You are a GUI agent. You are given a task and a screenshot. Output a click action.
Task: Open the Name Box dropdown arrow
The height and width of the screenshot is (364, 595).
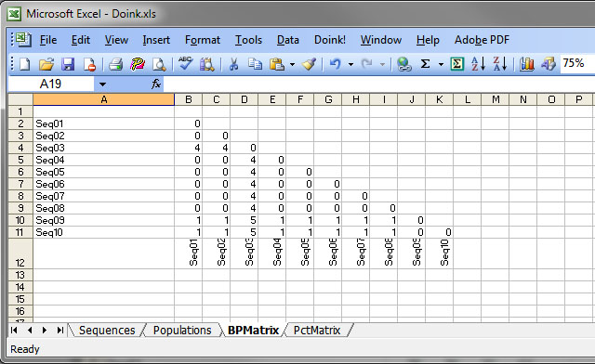click(102, 84)
